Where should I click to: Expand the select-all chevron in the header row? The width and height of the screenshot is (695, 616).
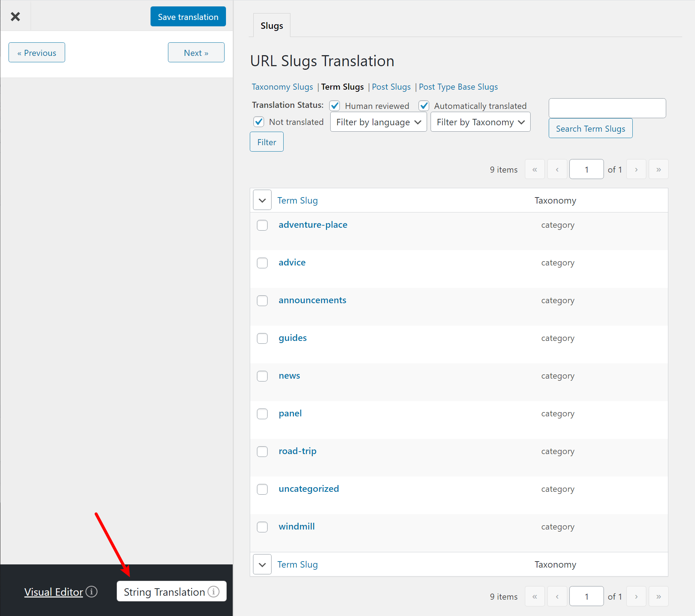pos(262,200)
